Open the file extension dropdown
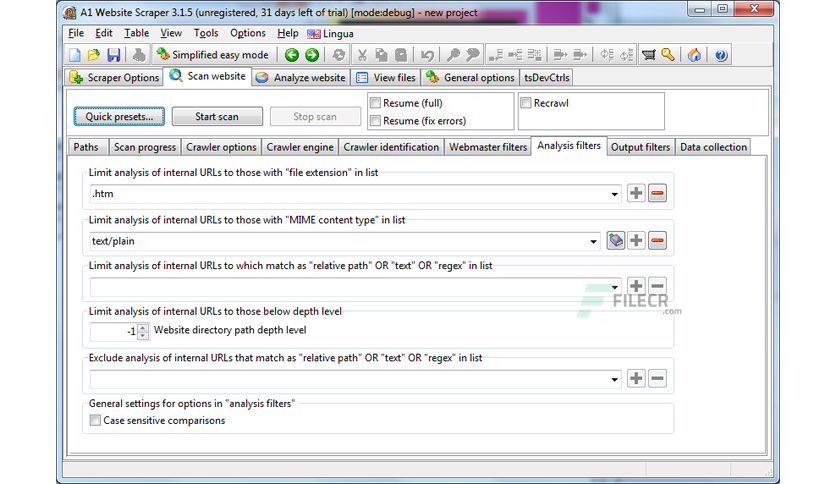This screenshot has width=836, height=484. click(x=614, y=194)
